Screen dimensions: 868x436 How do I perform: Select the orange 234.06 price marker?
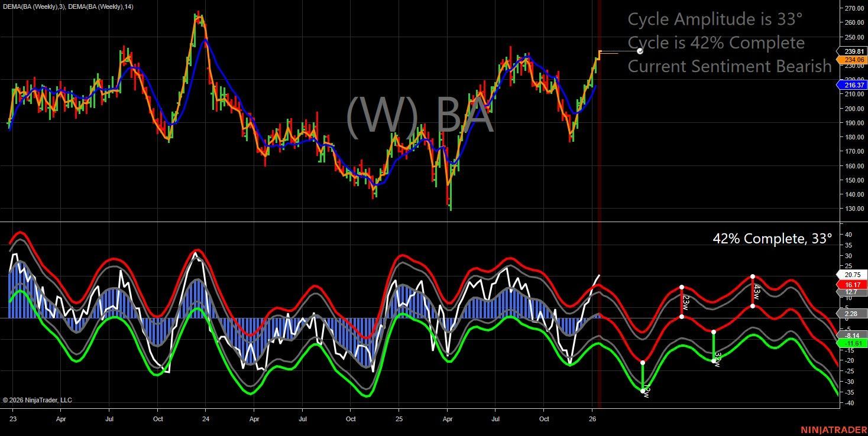[x=851, y=60]
